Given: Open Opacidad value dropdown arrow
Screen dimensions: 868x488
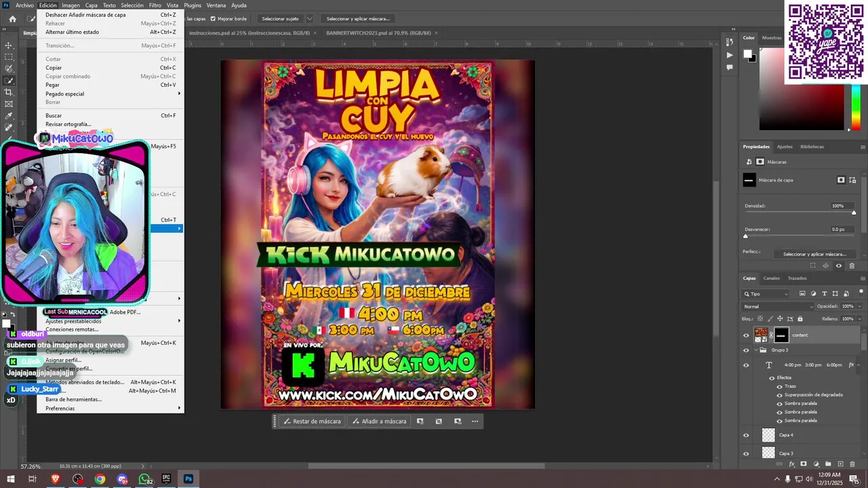Looking at the screenshot, I should tap(860, 306).
